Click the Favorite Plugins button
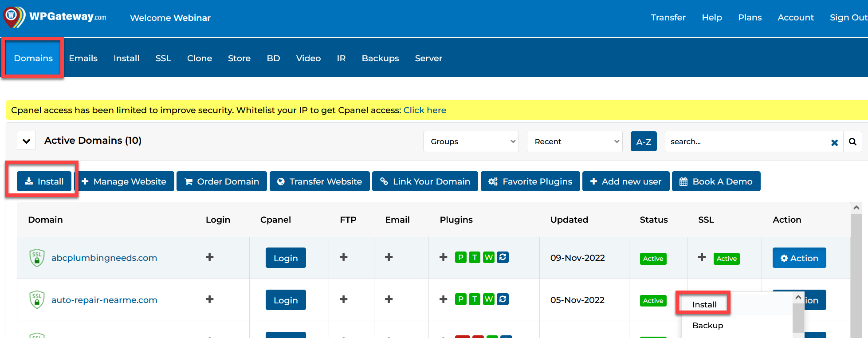 530,181
